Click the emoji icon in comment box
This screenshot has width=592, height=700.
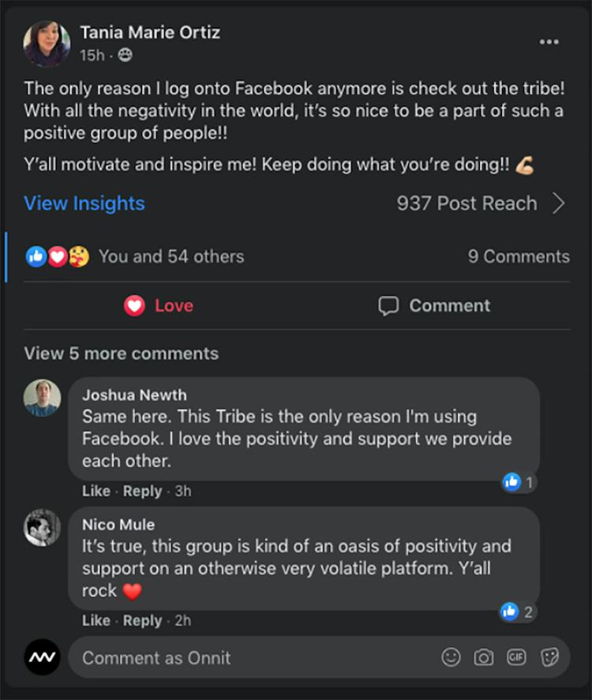(x=451, y=657)
